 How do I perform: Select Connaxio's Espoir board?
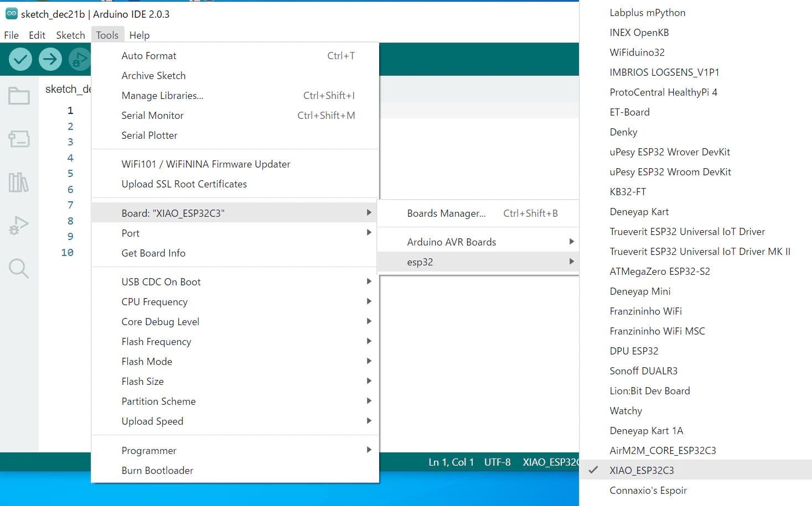[696, 490]
